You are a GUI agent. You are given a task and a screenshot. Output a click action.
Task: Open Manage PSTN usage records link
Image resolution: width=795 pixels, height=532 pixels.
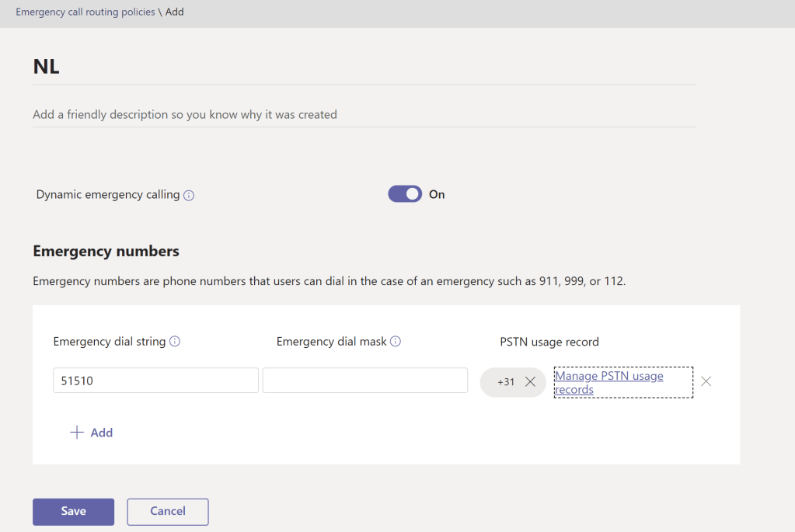pyautogui.click(x=608, y=382)
